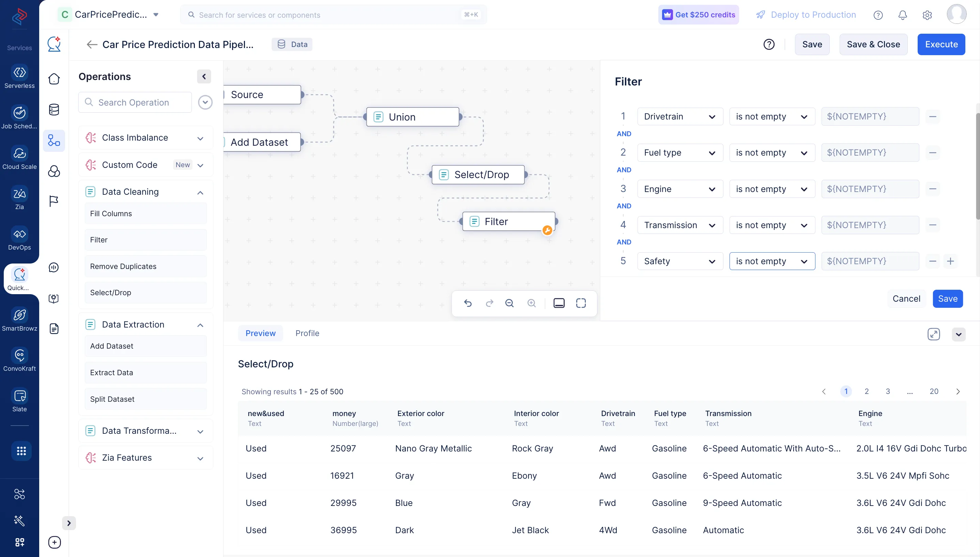Expand the Data Transformation section
The width and height of the screenshot is (980, 557).
coord(200,431)
